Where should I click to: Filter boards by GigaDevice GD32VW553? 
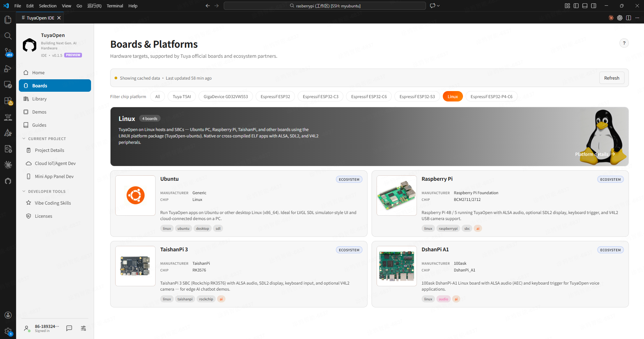pyautogui.click(x=226, y=96)
